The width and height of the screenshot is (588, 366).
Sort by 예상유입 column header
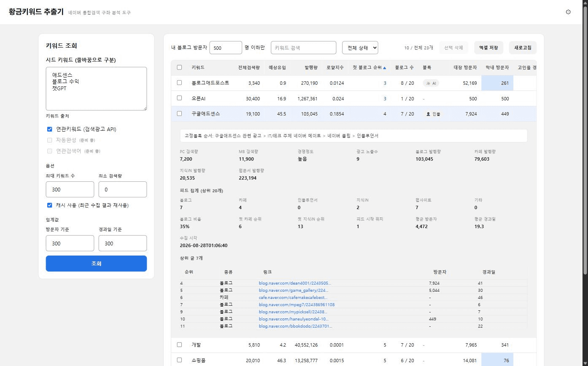click(277, 67)
